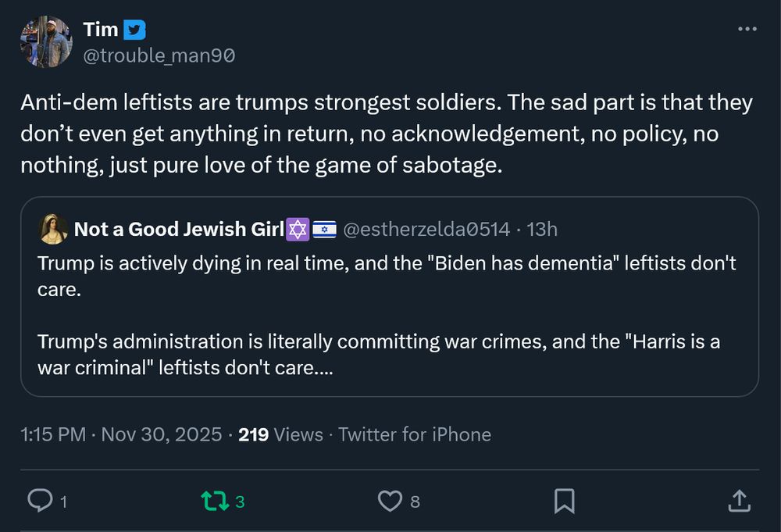
Task: Open Tim's profile avatar
Action: (45, 41)
